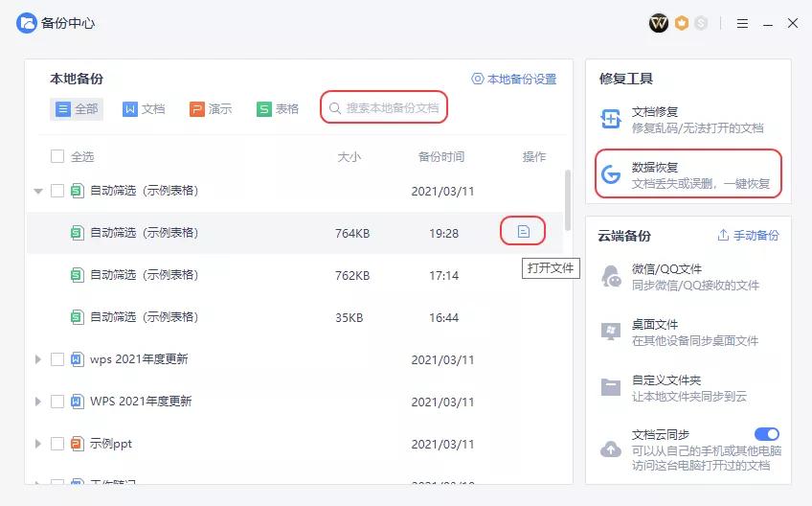Image resolution: width=812 pixels, height=506 pixels.
Task: Click the 桌面文件 monitor icon
Action: tap(611, 332)
